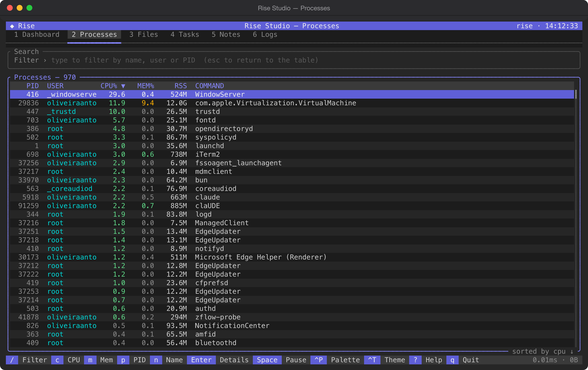Image resolution: width=588 pixels, height=370 pixels.
Task: Focus the Filter search input field
Action: click(x=294, y=60)
